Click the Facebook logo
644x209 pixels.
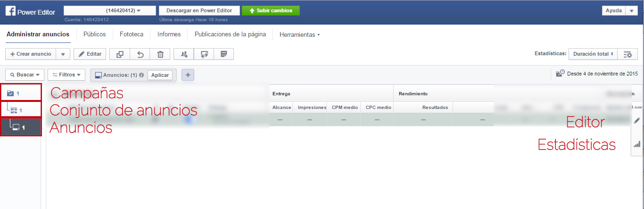pyautogui.click(x=10, y=11)
